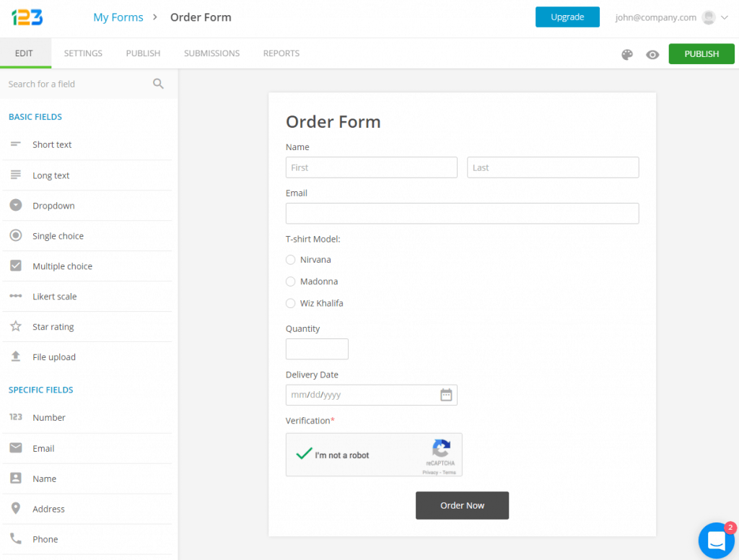This screenshot has width=739, height=560.
Task: Toggle the I'm not a robot checkbox
Action: 304,453
